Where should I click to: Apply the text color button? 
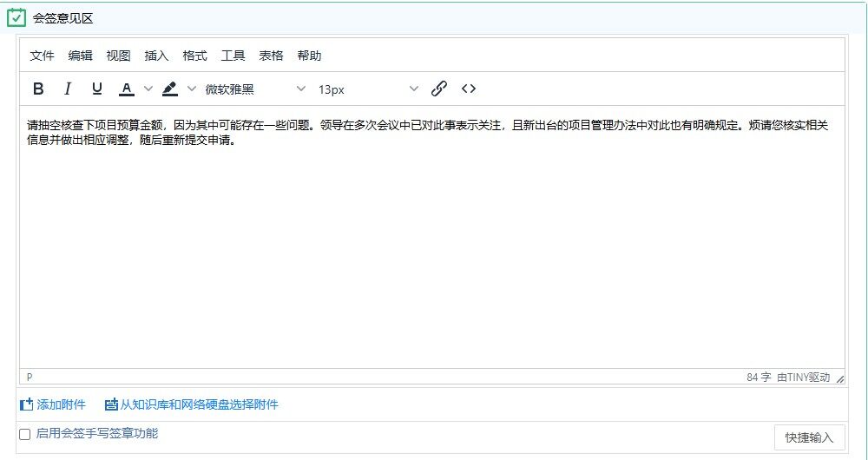(x=127, y=89)
